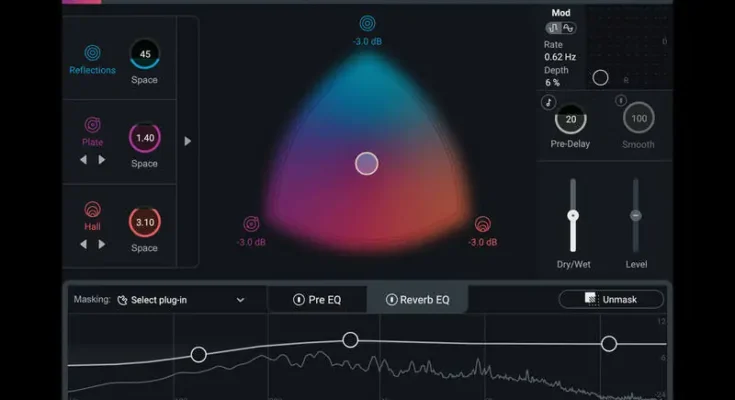Toggle the Reverb EQ power button

coord(391,299)
